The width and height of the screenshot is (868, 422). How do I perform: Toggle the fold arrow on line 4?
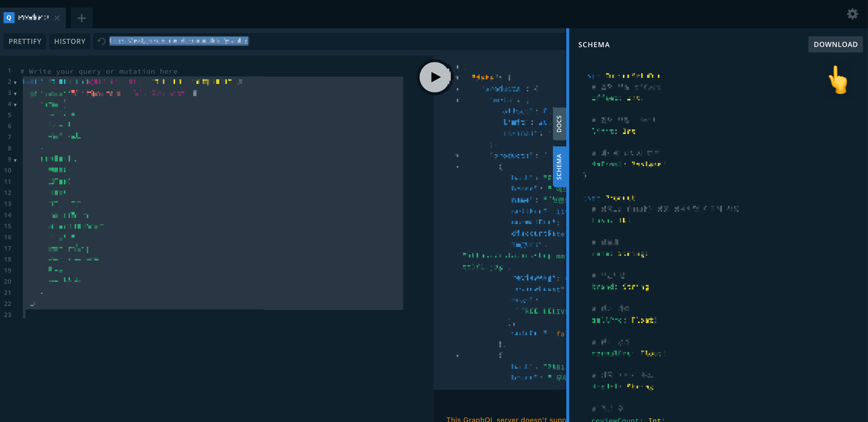point(15,105)
